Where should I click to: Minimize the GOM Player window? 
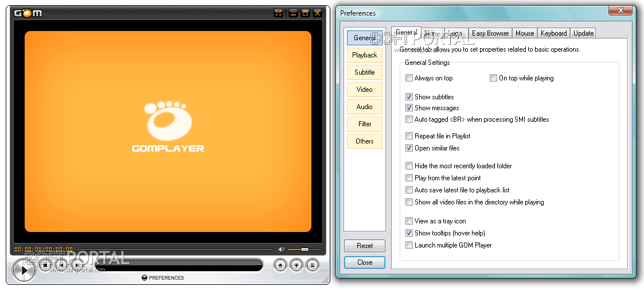[x=293, y=13]
